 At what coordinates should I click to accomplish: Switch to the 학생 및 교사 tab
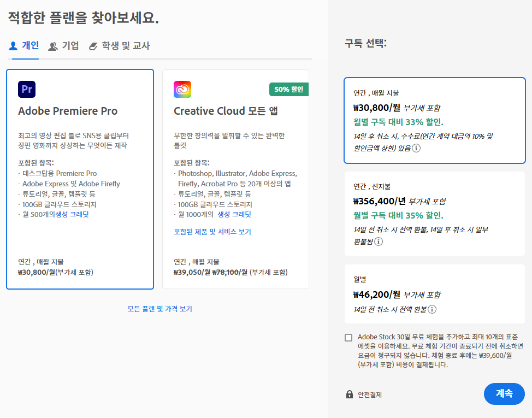[119, 46]
